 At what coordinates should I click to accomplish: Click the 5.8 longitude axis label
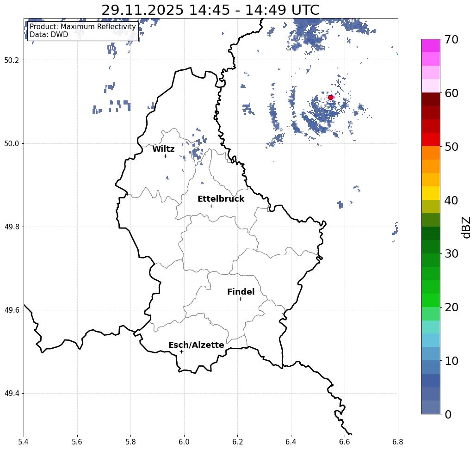click(130, 442)
